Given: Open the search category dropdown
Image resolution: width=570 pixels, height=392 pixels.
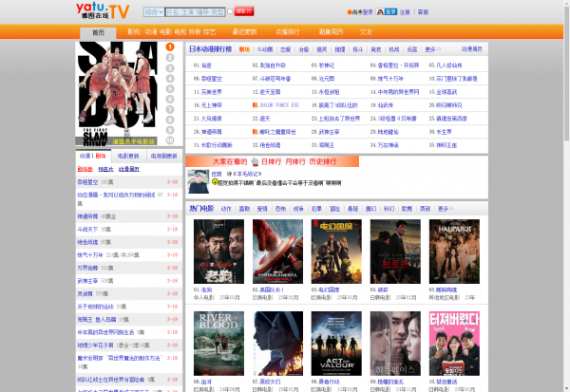Looking at the screenshot, I should [x=153, y=12].
